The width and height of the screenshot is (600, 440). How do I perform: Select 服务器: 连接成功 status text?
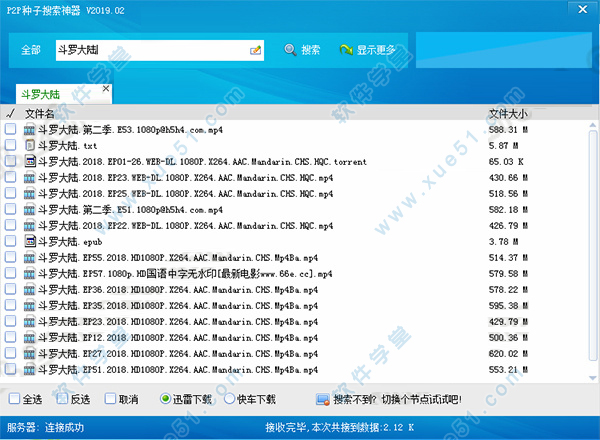[45, 427]
